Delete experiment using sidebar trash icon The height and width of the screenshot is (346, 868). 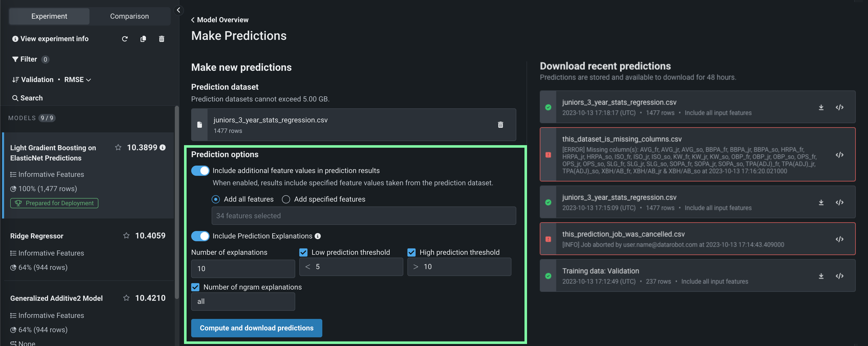tap(162, 39)
